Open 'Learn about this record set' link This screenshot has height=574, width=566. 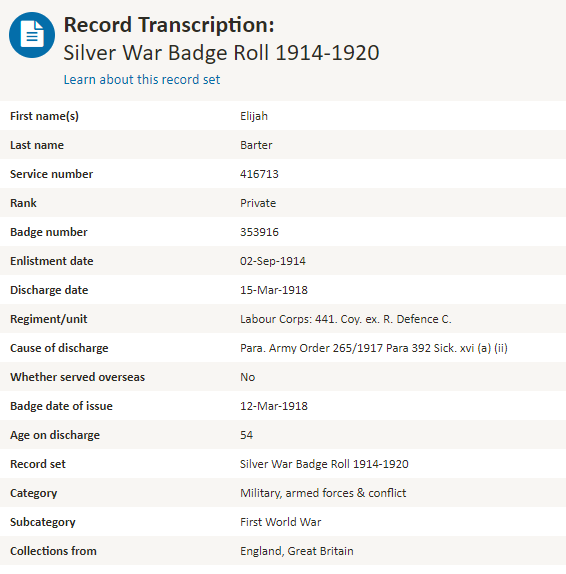[142, 79]
